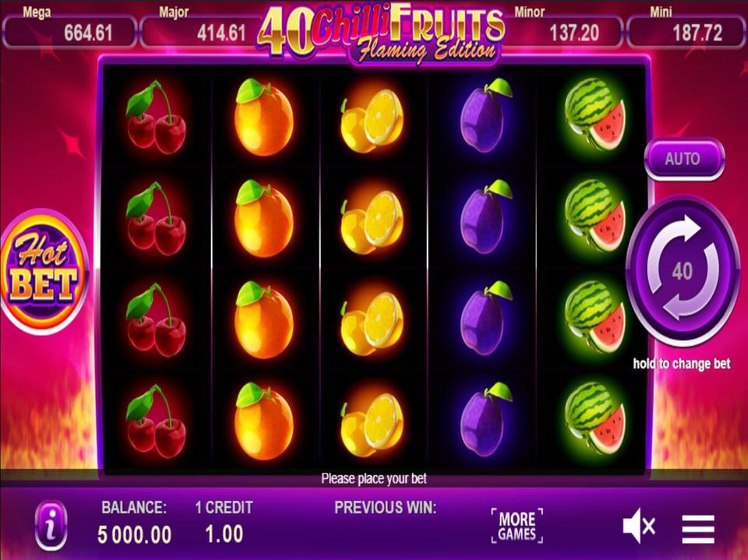Open the More Games link

517,527
